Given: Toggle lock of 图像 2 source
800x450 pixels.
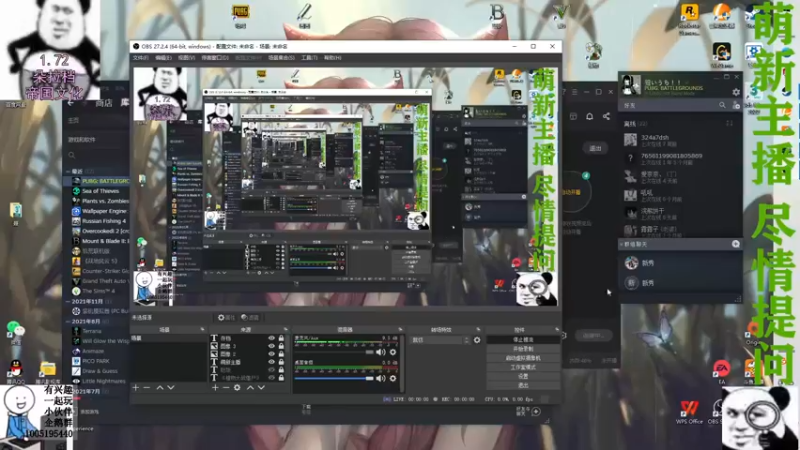Looking at the screenshot, I should coord(281,354).
